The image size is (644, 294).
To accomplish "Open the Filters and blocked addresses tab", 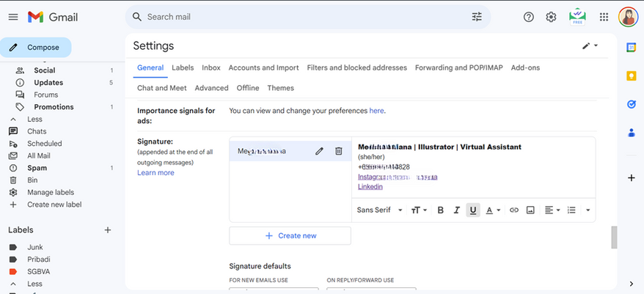I will tap(356, 67).
